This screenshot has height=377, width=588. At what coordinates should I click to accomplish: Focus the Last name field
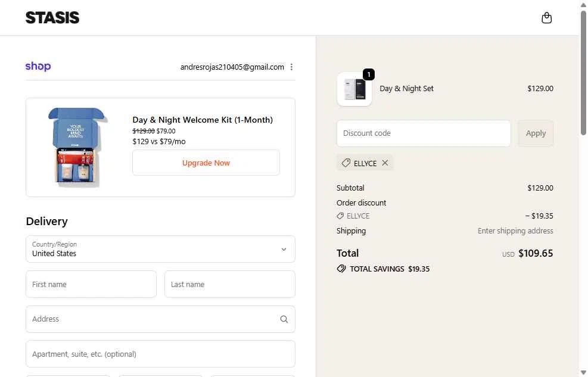(x=230, y=284)
